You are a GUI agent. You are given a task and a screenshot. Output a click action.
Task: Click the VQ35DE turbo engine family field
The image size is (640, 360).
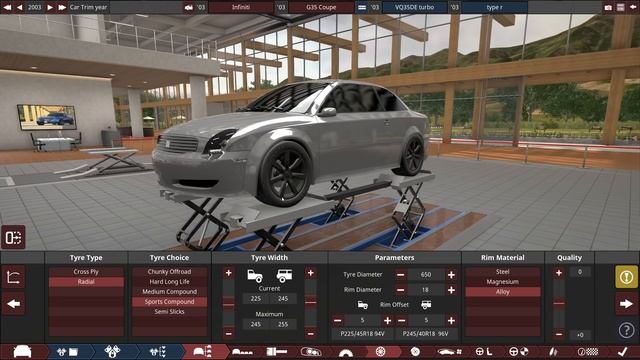[414, 7]
